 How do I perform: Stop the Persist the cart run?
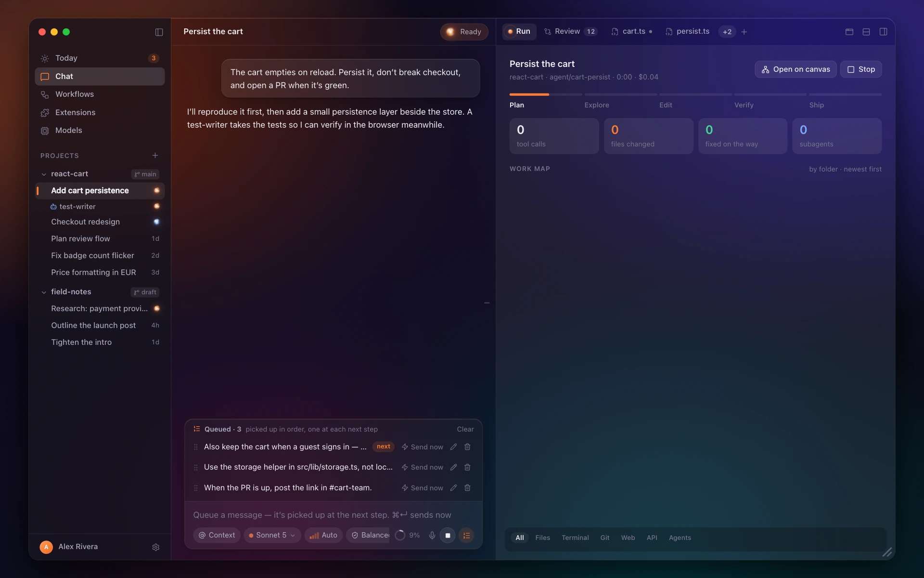point(861,69)
